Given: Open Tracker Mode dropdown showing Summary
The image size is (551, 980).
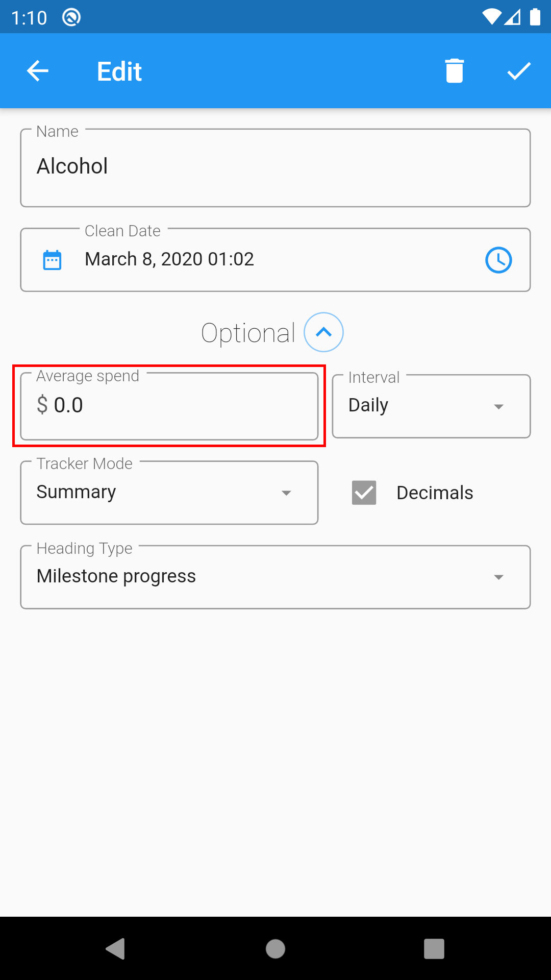Looking at the screenshot, I should [x=169, y=493].
